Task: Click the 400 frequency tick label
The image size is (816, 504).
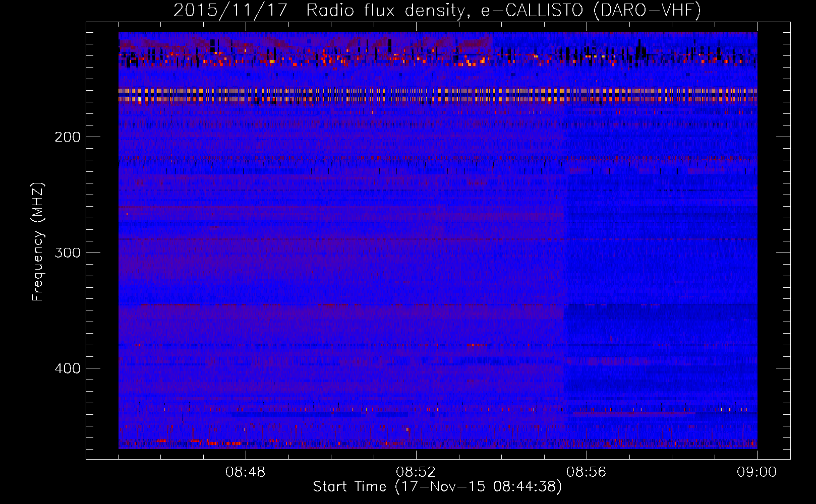Action: pyautogui.click(x=68, y=368)
